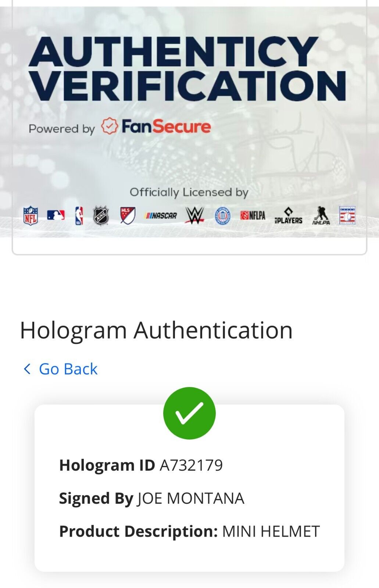This screenshot has height=588, width=379.
Task: Click the Baseball Hall of Fame logo
Action: pyautogui.click(x=347, y=215)
